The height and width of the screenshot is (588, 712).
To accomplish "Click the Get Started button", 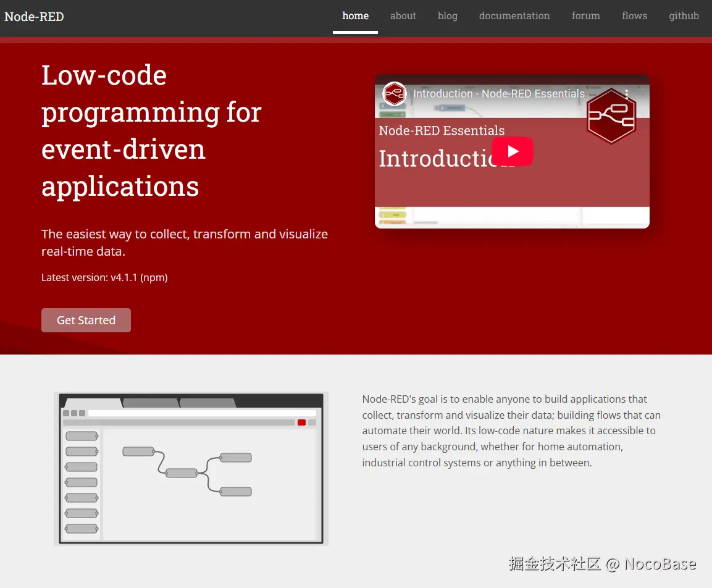I will 86,320.
